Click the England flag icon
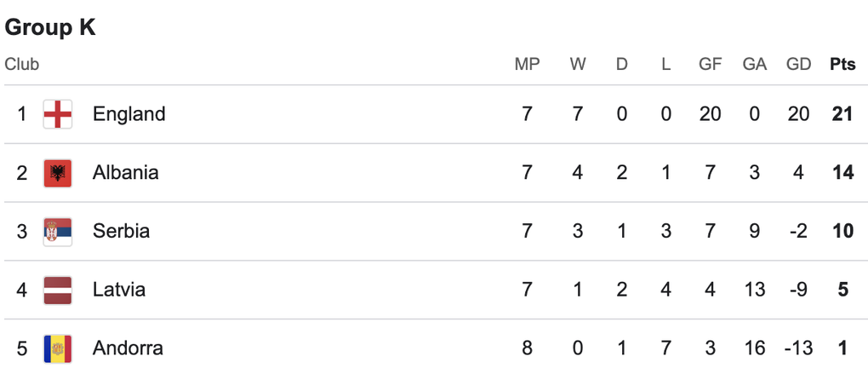Viewport: 868px width, 374px height. pos(58,114)
